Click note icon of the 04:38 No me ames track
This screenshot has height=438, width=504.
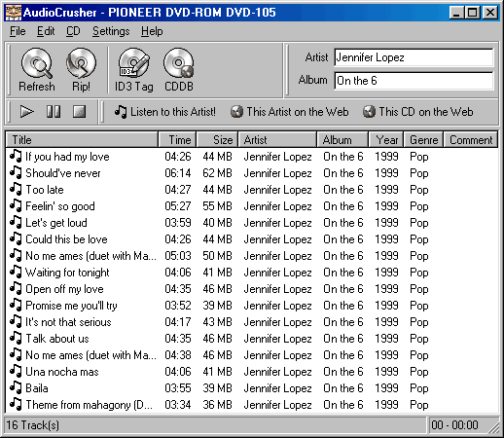(16, 354)
